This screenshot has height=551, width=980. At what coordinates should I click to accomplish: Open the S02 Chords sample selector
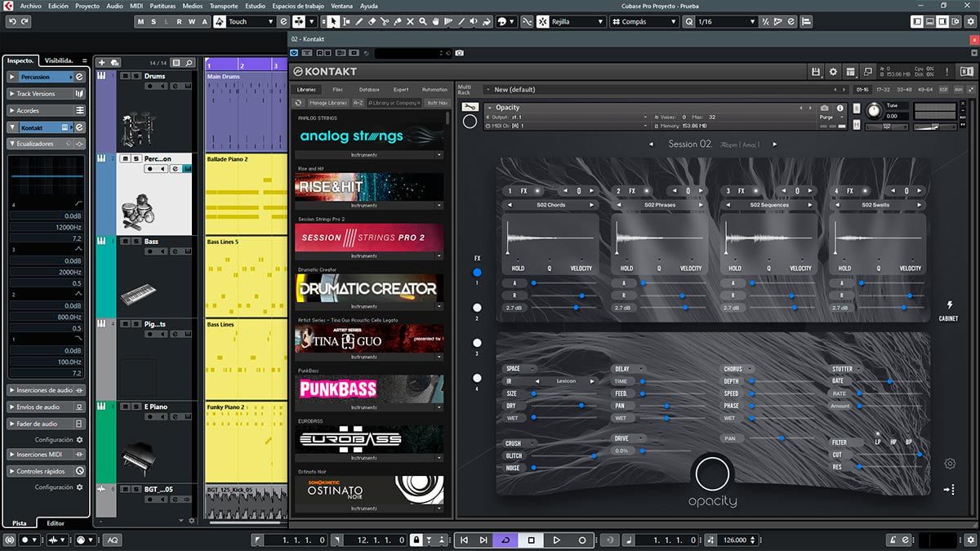(x=551, y=205)
